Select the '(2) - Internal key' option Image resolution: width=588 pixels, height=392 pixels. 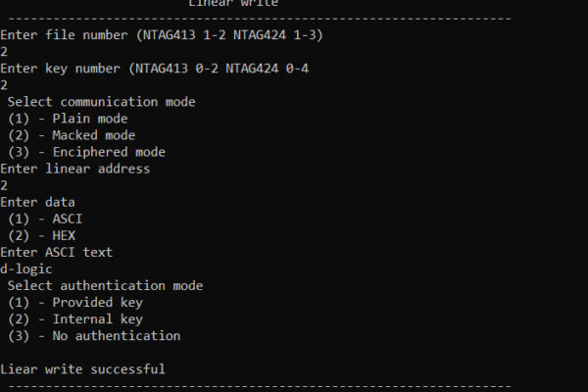click(x=75, y=319)
